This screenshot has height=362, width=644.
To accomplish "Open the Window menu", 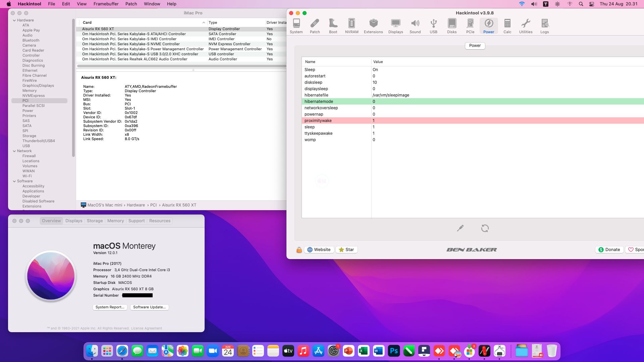I will 152,4.
